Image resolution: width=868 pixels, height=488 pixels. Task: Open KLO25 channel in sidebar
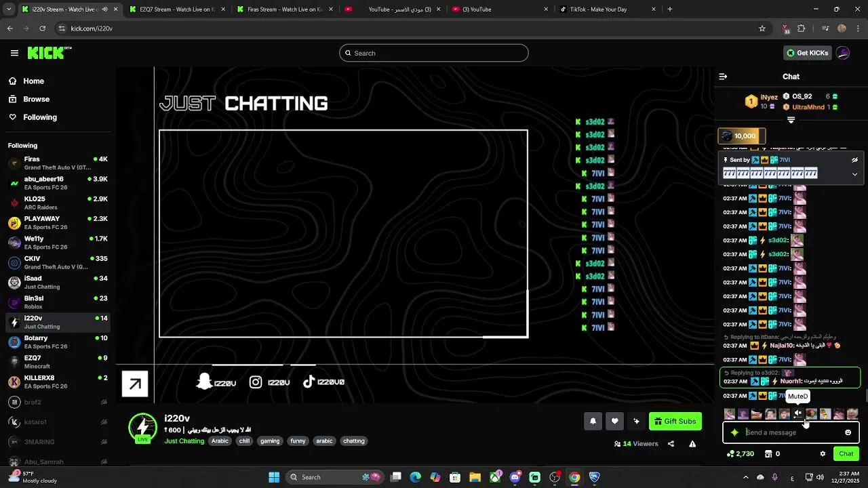tap(58, 203)
